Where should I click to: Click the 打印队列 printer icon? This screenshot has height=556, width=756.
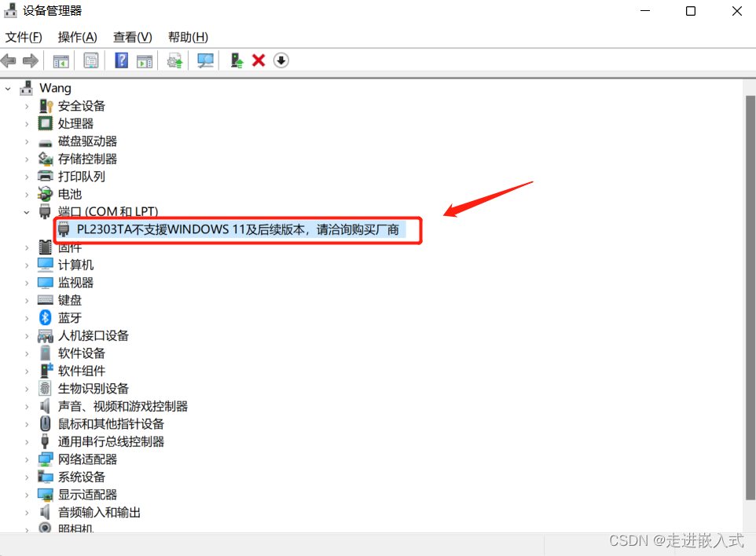pyautogui.click(x=46, y=177)
